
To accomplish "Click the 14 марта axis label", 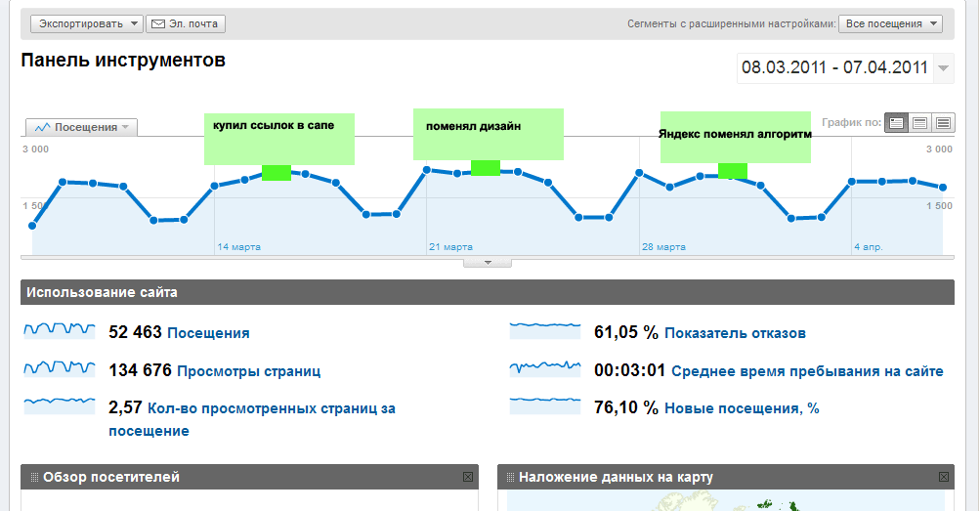I will tap(238, 247).
